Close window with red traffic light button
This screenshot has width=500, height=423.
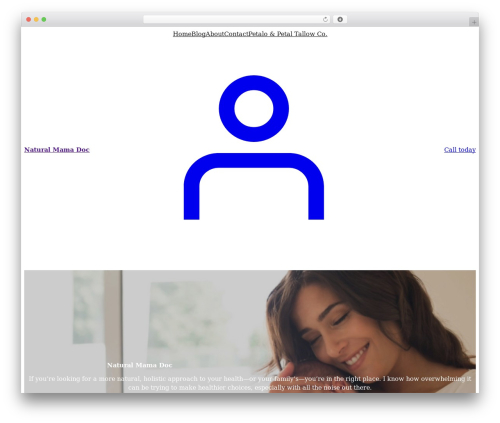coord(29,20)
